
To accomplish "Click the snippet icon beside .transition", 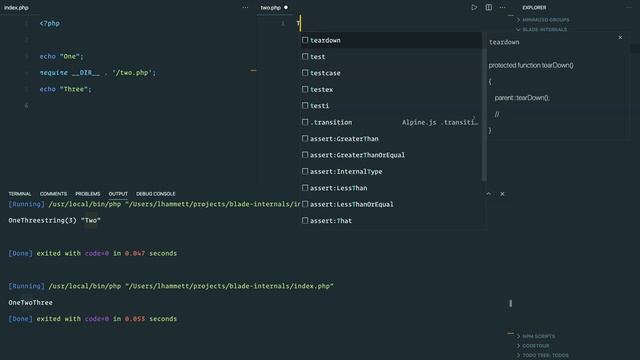I will (305, 122).
